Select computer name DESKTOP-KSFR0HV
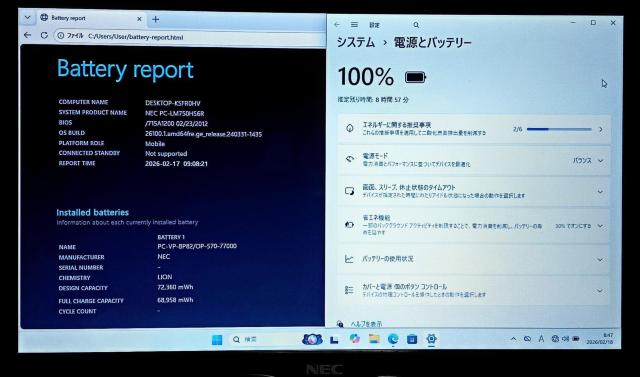 173,103
